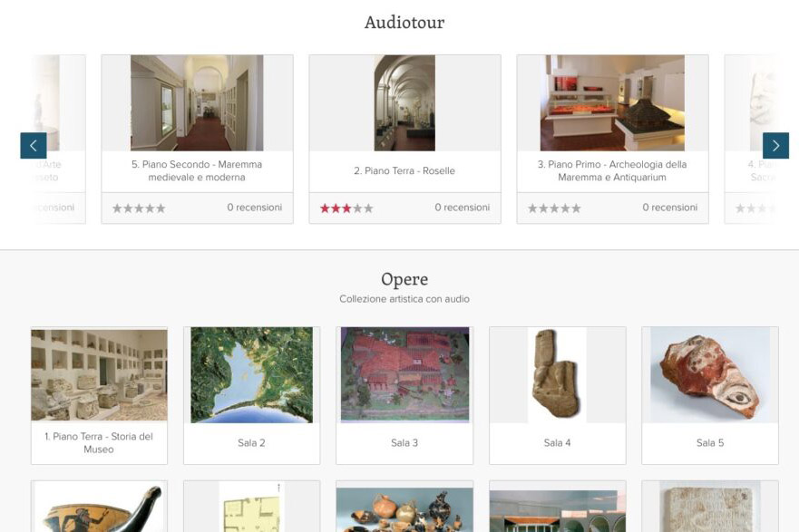Open the 'Sala 5' label

pyautogui.click(x=710, y=442)
